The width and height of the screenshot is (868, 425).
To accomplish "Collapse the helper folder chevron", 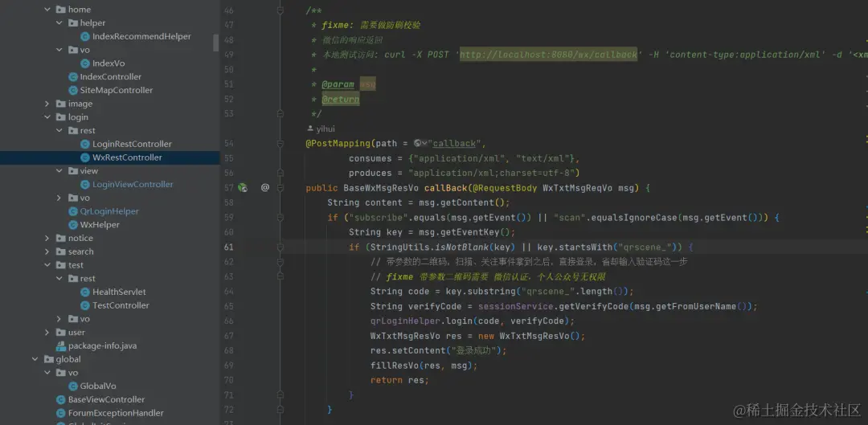I will [x=59, y=23].
